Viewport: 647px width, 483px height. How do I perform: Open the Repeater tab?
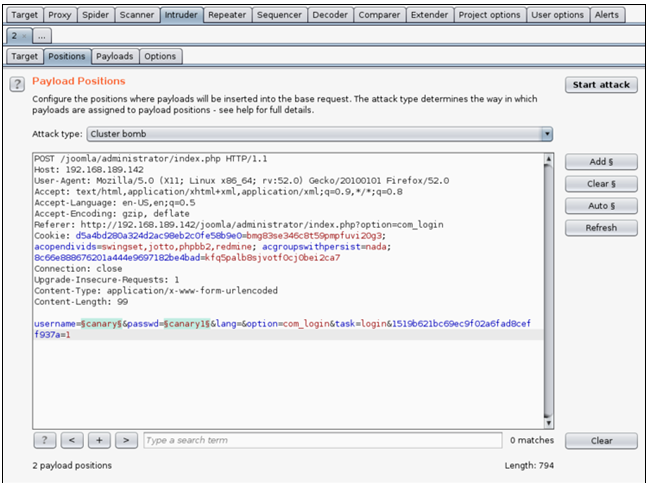click(227, 15)
